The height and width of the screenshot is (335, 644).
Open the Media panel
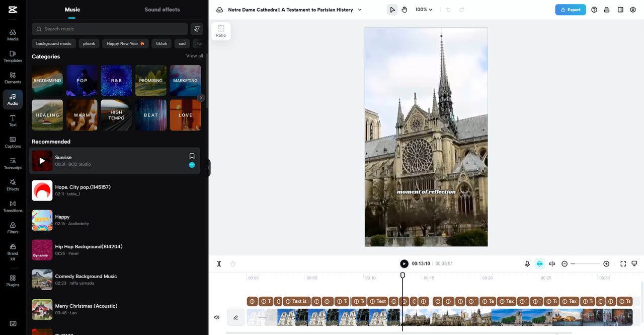[x=13, y=35]
